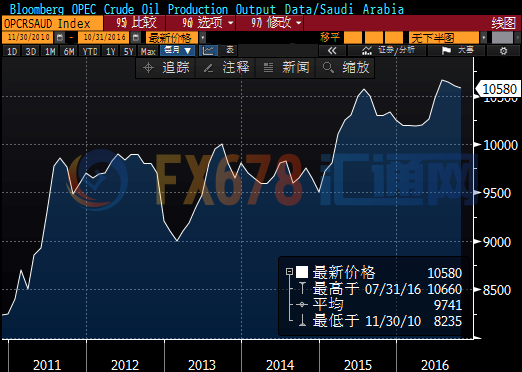Open the 每月 monthly periodicity dropdown
The width and height of the screenshot is (522, 372).
pos(177,51)
